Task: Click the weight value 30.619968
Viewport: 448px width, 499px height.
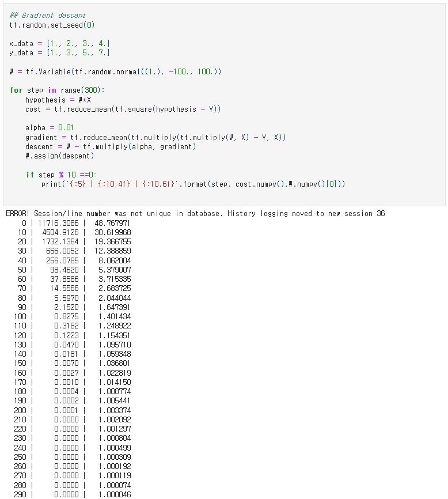Action: (112, 232)
